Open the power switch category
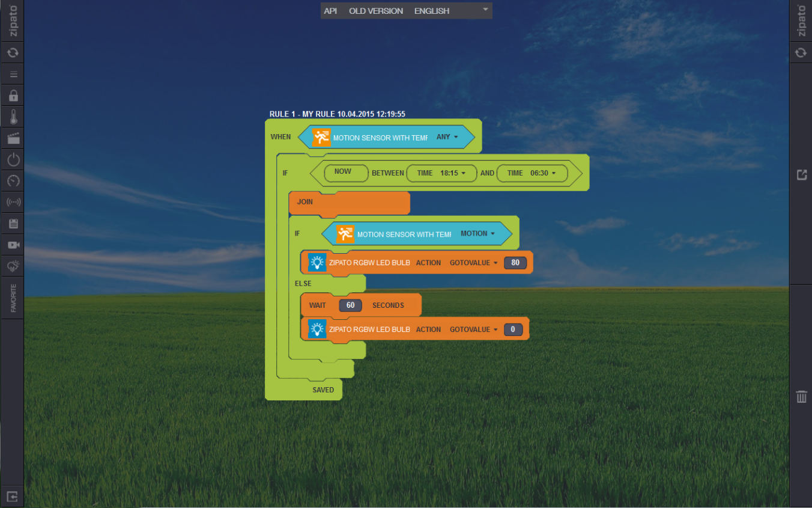This screenshot has height=508, width=812. 13,160
